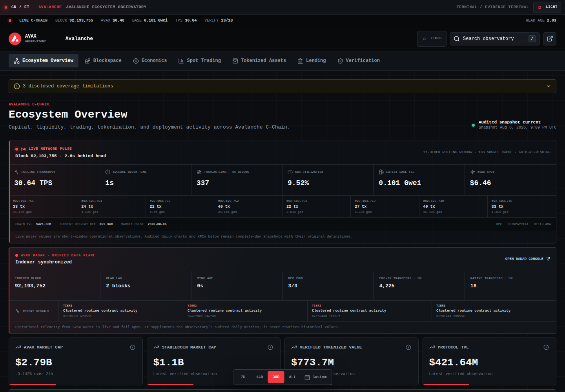Click the trend arrow on Protocol TVL
The height and width of the screenshot is (392, 565).
(x=432, y=347)
